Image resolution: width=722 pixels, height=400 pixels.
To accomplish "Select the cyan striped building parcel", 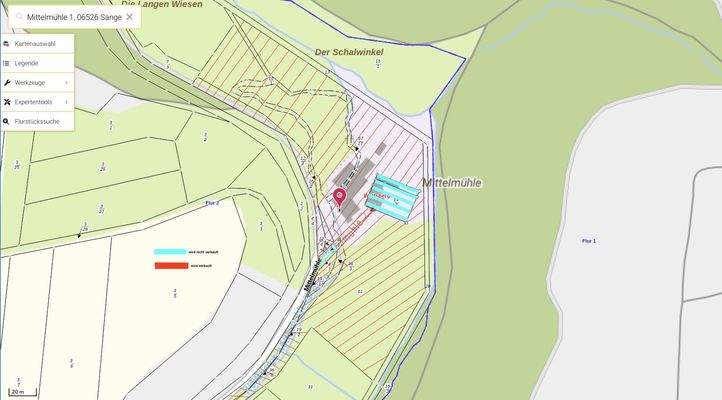I will (x=394, y=194).
